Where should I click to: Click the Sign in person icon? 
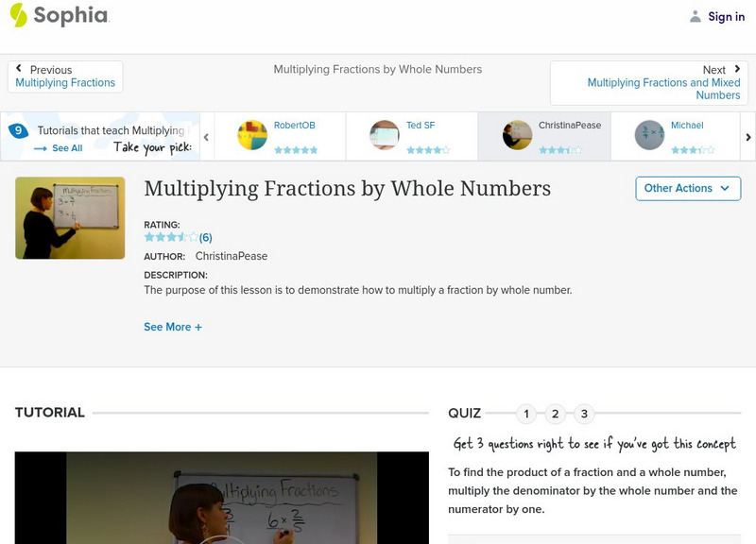coord(695,16)
